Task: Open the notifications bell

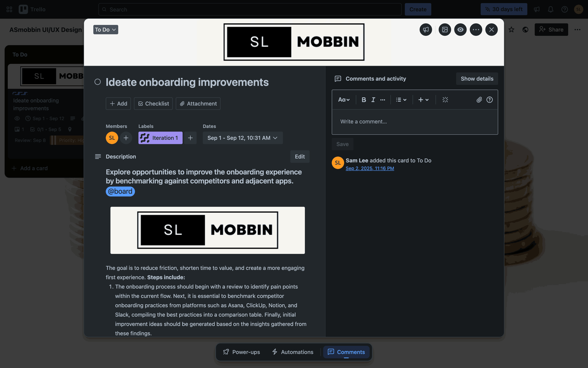Action: (551, 10)
